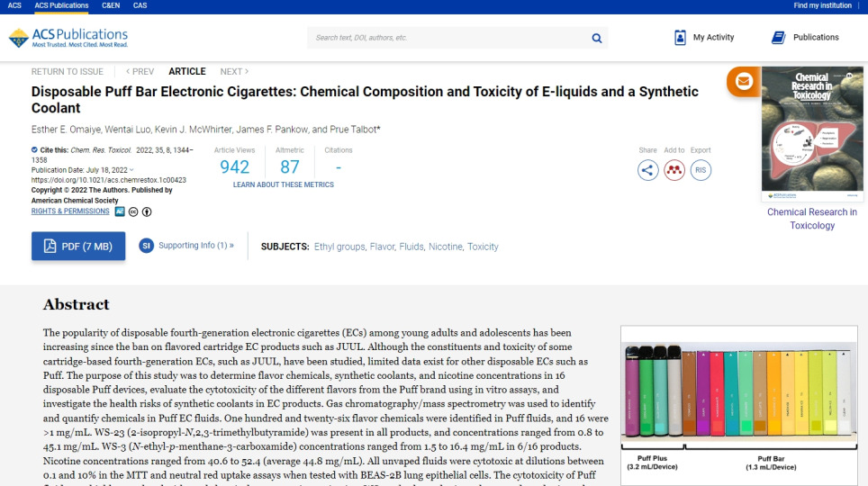Click author Wentai Luo
The height and width of the screenshot is (486, 868).
127,130
